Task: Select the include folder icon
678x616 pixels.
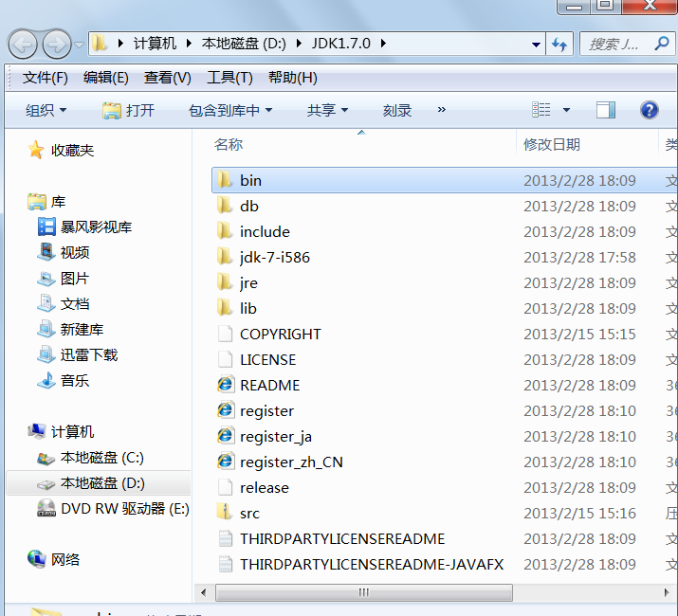Action: (x=225, y=231)
